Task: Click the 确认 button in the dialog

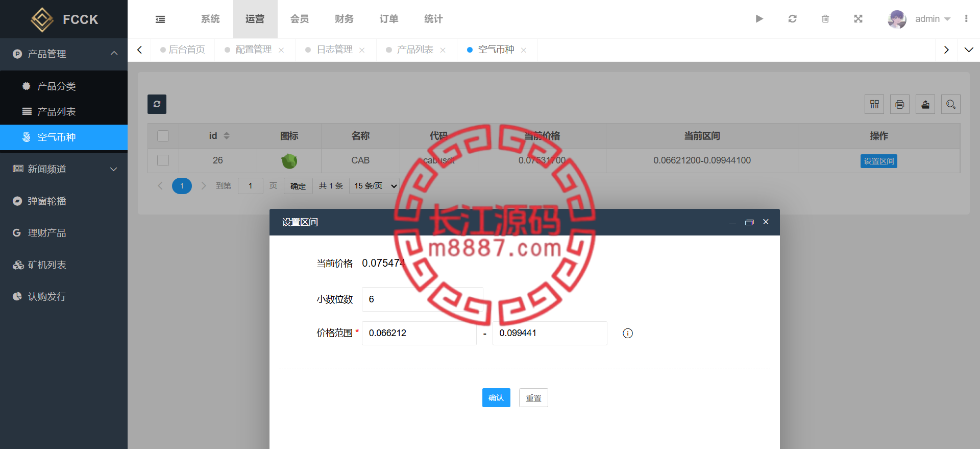Action: (496, 398)
